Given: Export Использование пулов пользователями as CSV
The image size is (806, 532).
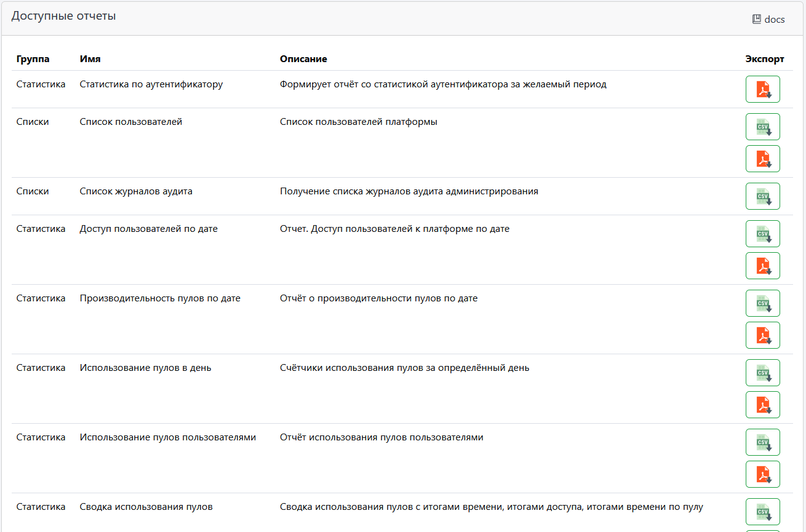Looking at the screenshot, I should (x=762, y=442).
